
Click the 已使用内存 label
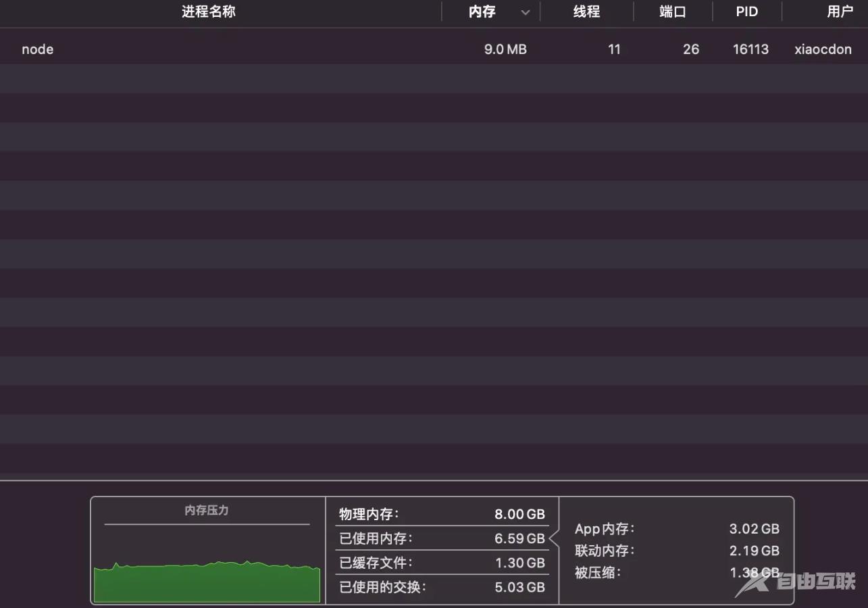tap(376, 538)
